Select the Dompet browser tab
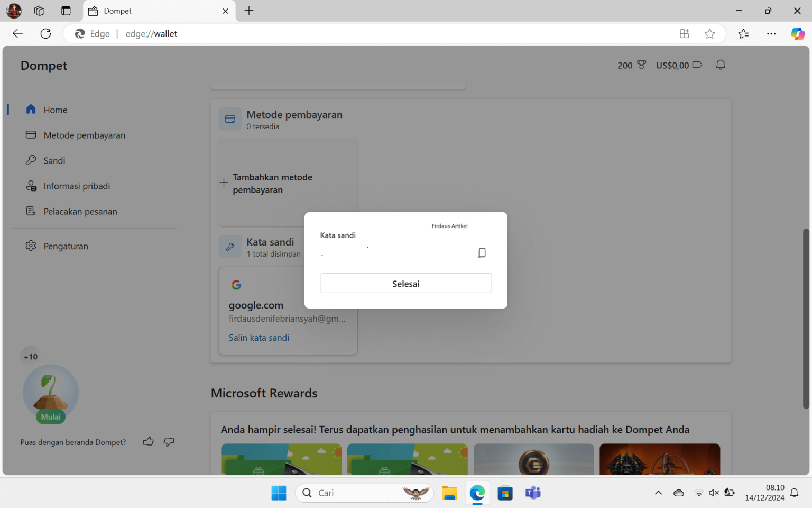 click(159, 11)
